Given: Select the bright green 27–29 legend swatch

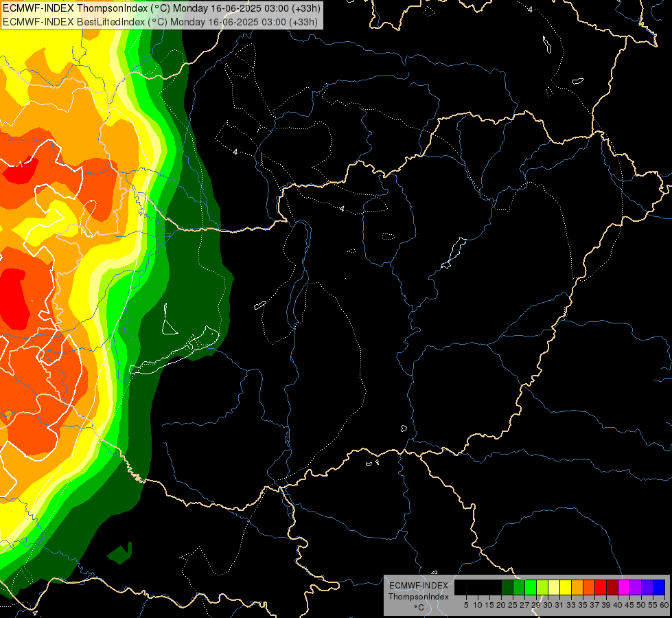Looking at the screenshot, I should [x=531, y=587].
